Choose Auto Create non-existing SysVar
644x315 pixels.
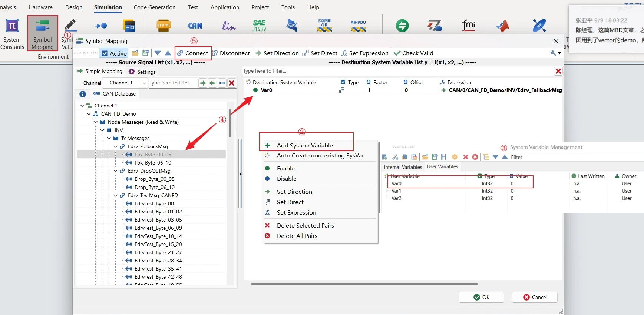(320, 156)
